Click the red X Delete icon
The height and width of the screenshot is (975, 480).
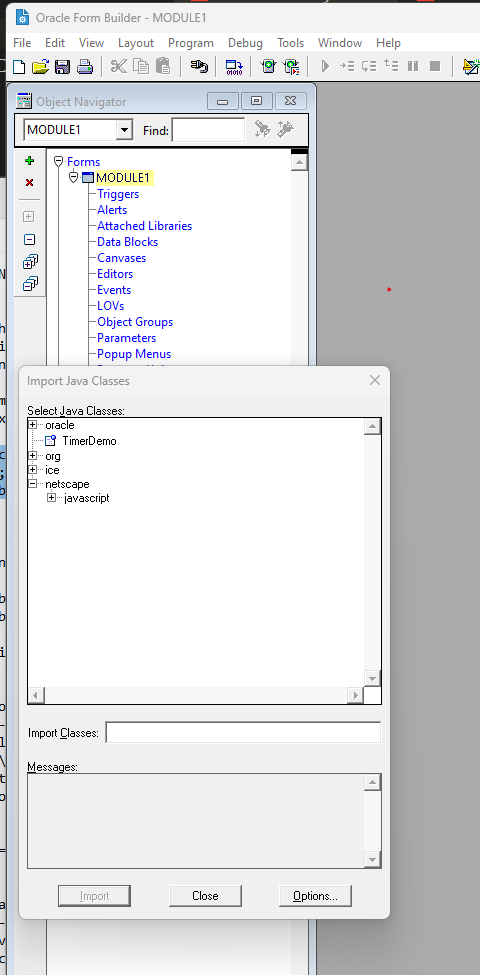[x=29, y=182]
